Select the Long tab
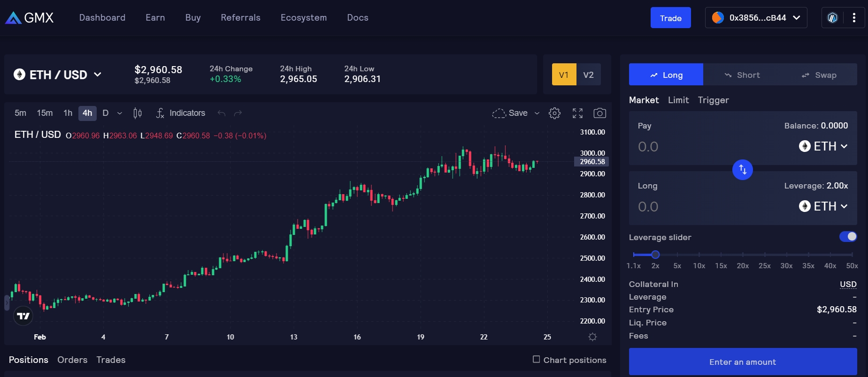This screenshot has height=377, width=868. tap(666, 75)
